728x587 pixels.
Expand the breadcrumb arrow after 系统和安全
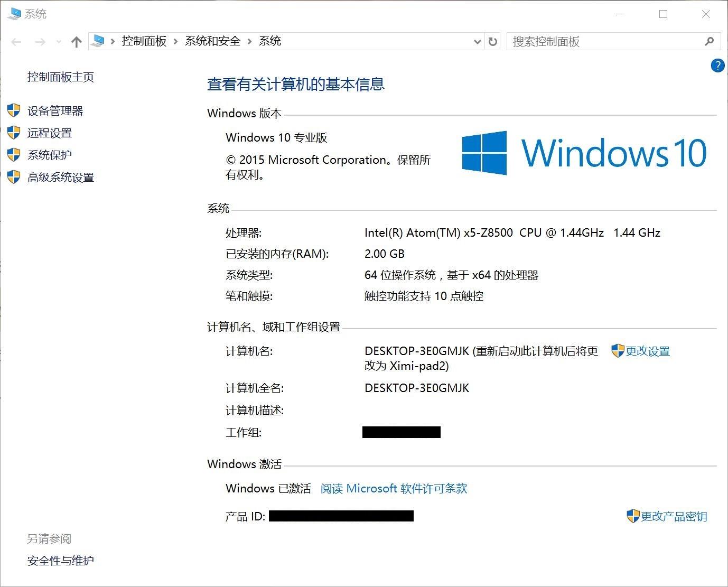pos(249,41)
